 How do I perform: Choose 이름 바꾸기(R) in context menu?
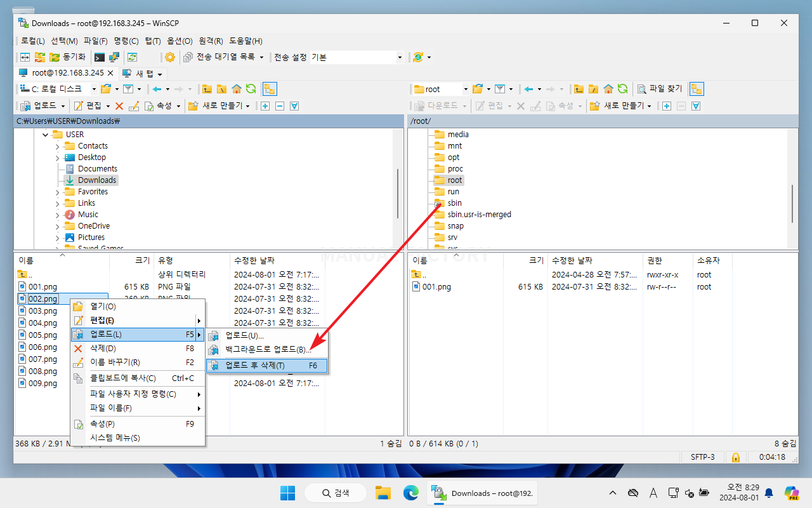[138, 363]
